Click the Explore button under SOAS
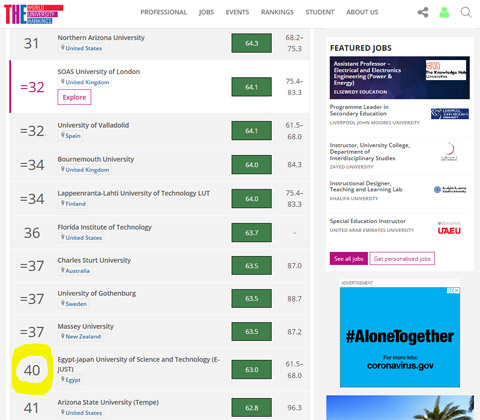480x420 pixels. click(74, 97)
